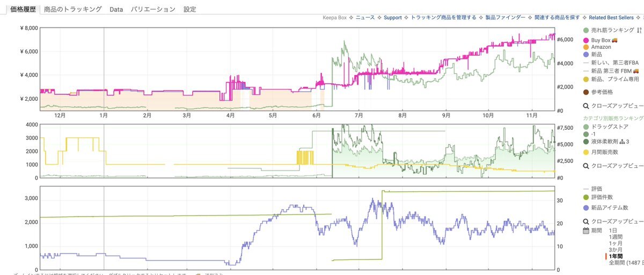Select the 1週間 time range

[616, 237]
